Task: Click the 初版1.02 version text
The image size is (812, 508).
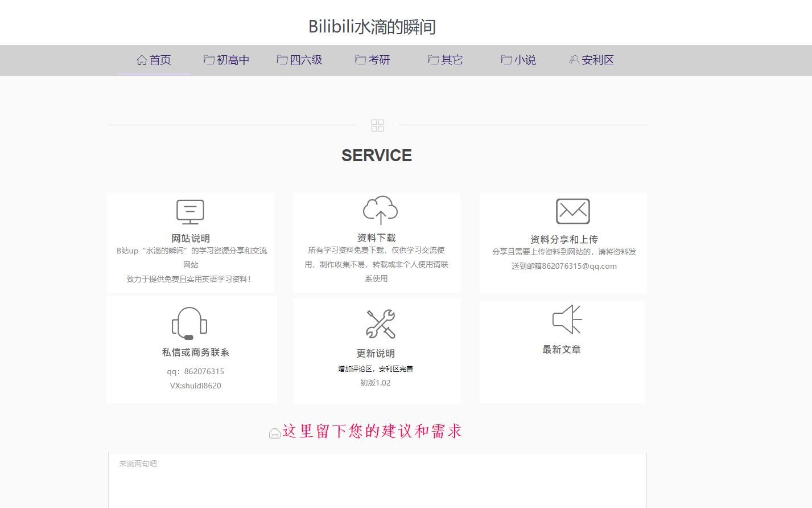Action: (376, 383)
